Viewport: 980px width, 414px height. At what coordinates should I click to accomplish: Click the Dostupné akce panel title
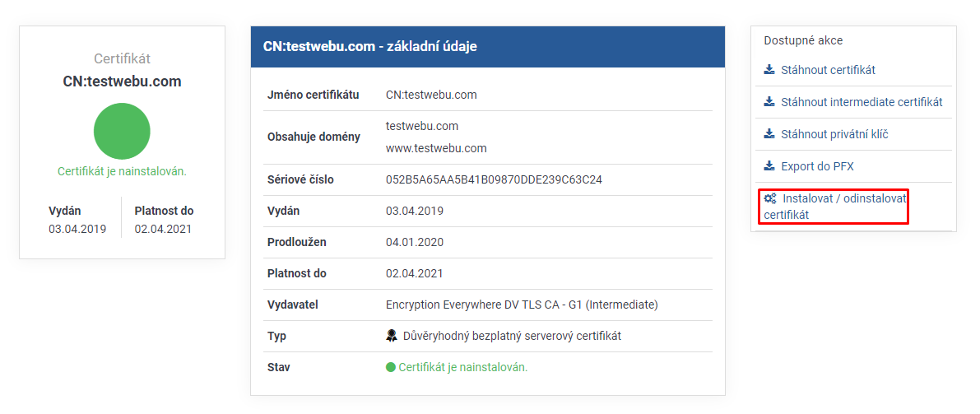(x=803, y=40)
